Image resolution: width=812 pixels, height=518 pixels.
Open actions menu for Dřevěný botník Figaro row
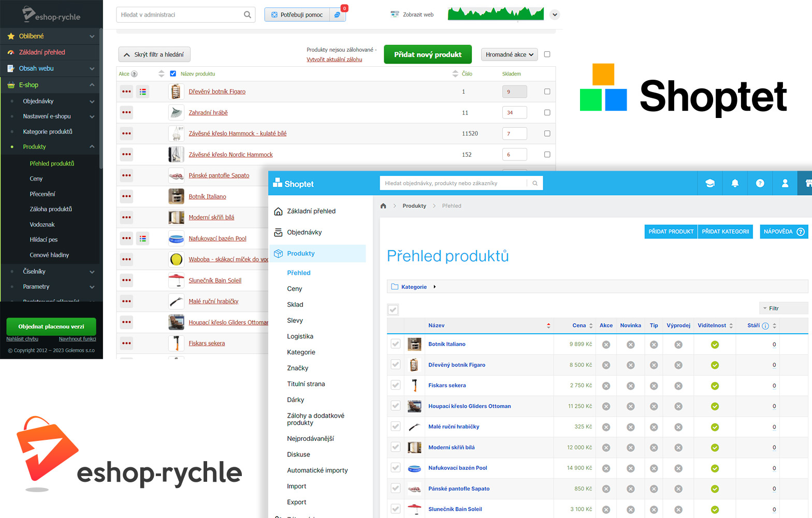[126, 92]
